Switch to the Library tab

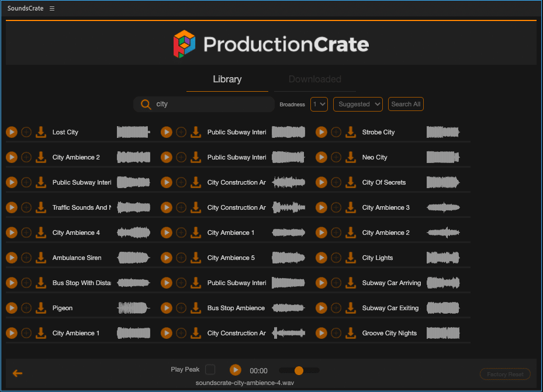click(227, 79)
